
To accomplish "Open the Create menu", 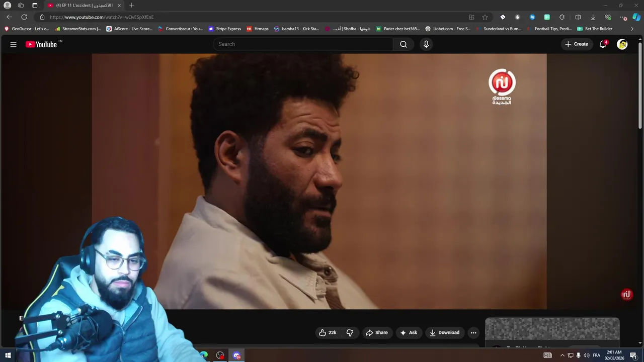I will click(x=577, y=44).
